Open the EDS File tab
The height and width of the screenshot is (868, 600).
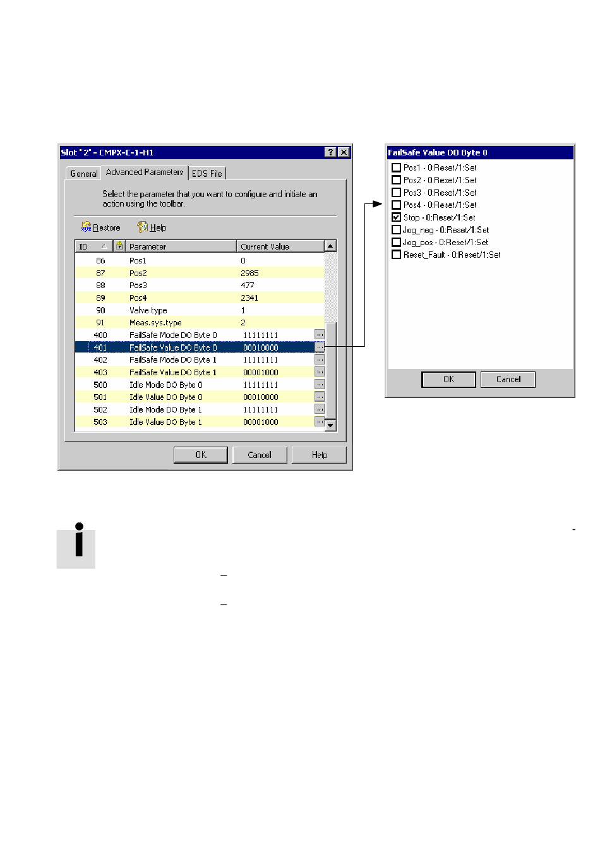tap(207, 173)
